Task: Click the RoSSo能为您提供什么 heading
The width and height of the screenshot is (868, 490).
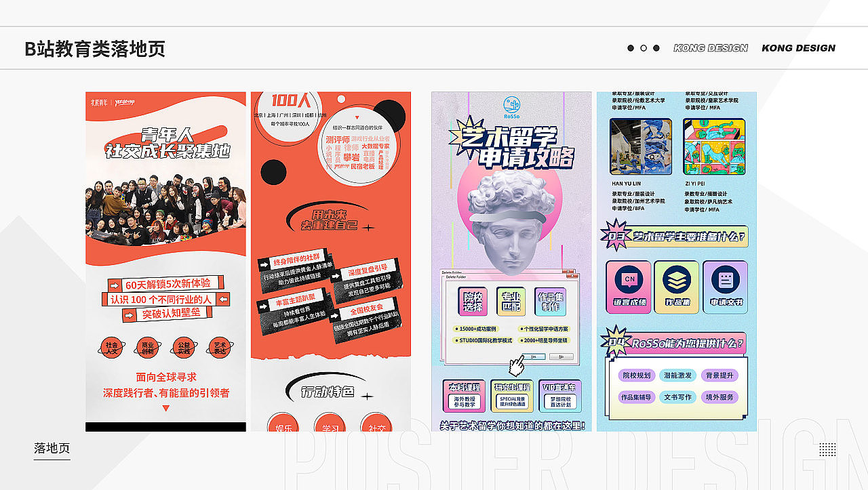Action: pyautogui.click(x=688, y=343)
